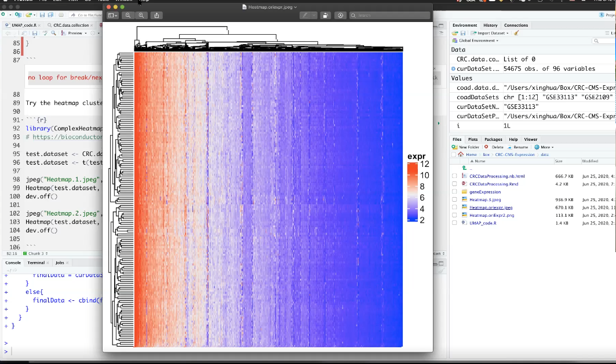This screenshot has height=364, width=616.
Task: Click the save workspace floppy disk icon
Action: [463, 33]
